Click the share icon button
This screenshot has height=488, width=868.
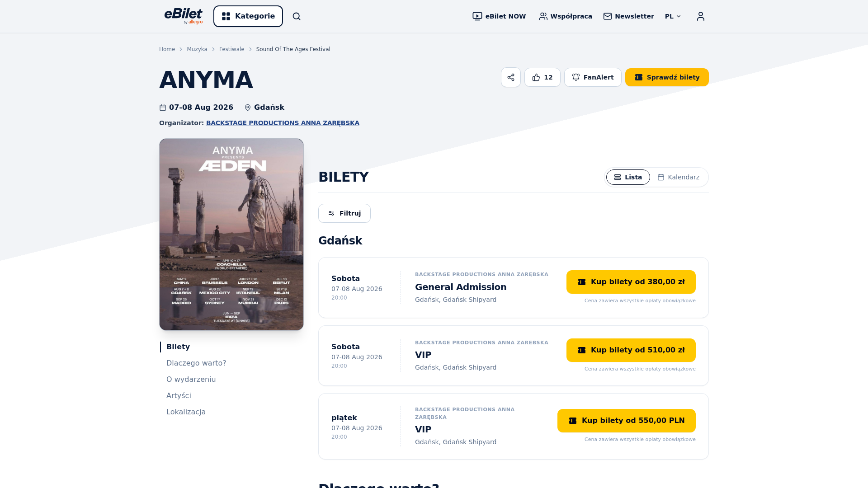(511, 77)
